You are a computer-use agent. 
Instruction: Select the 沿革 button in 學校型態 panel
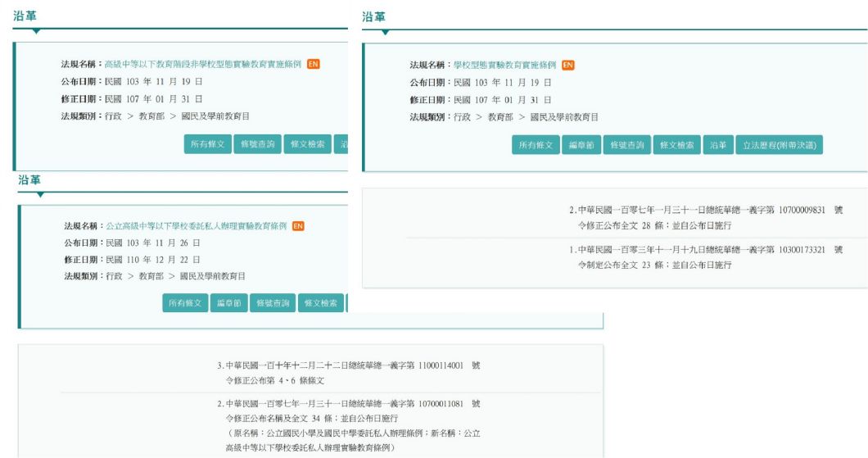718,145
